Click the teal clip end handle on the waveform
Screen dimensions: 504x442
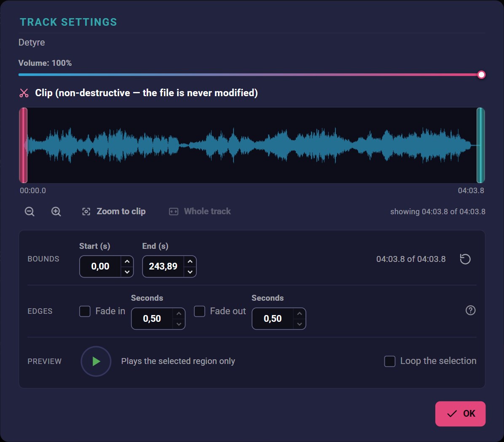point(480,146)
